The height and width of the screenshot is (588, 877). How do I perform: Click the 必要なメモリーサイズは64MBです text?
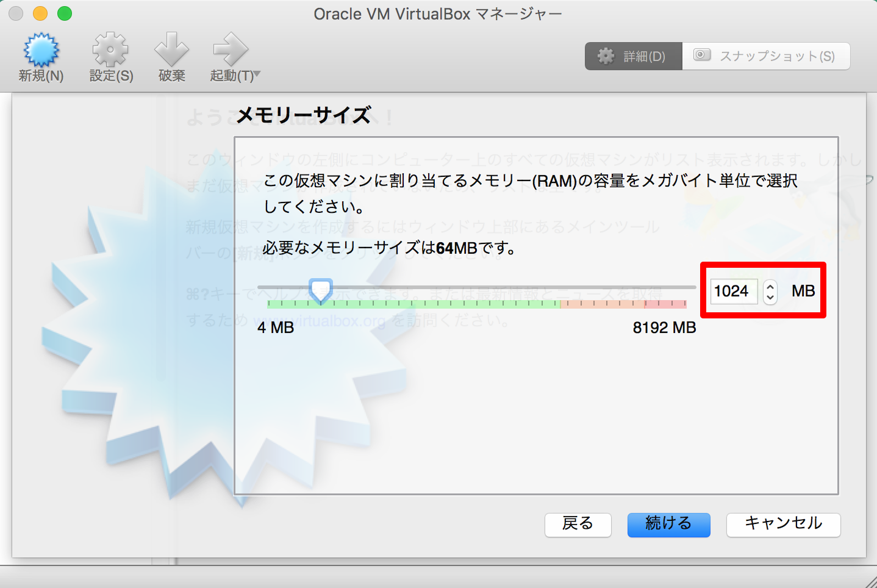click(x=390, y=248)
